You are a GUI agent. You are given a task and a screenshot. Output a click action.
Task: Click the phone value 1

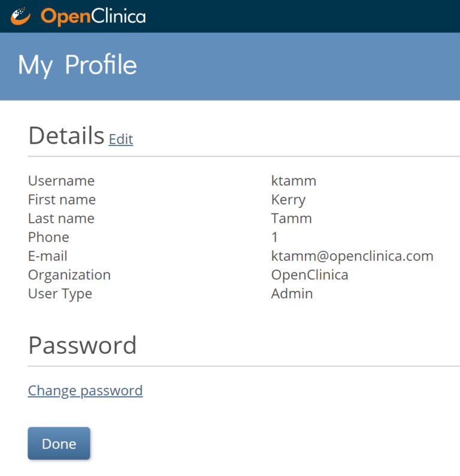pos(274,237)
